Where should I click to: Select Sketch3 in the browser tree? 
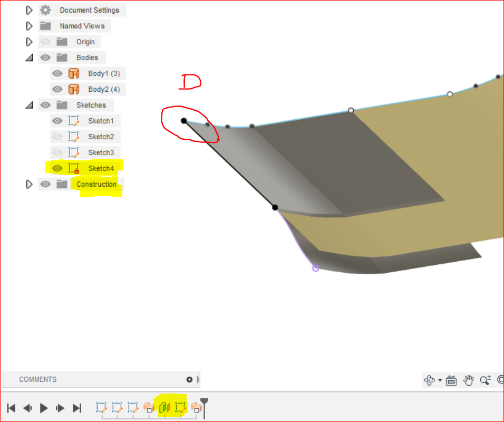pyautogui.click(x=101, y=152)
